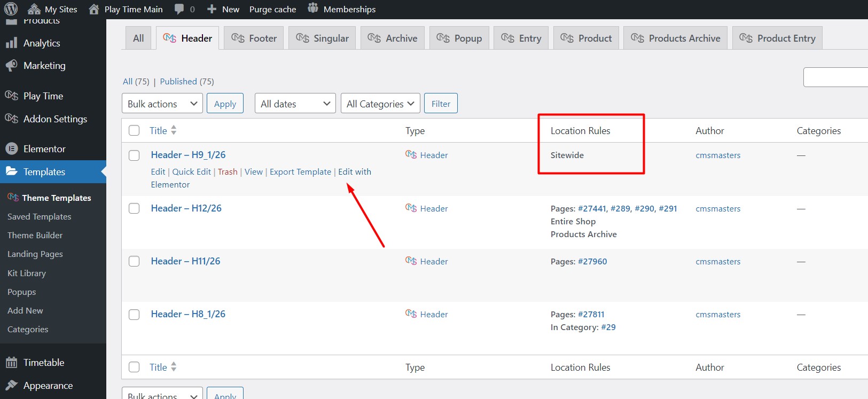Click the My Sites network icon
This screenshot has height=399, width=868.
(x=34, y=9)
